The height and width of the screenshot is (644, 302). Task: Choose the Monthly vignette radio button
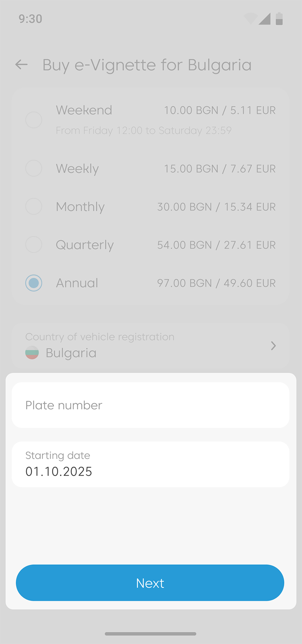[34, 207]
